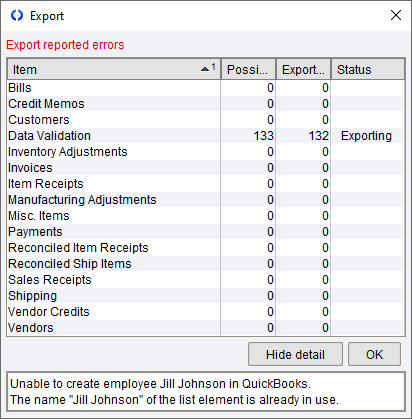Click the Export app icon in title bar
Screen dimensions: 412x419
(x=17, y=15)
